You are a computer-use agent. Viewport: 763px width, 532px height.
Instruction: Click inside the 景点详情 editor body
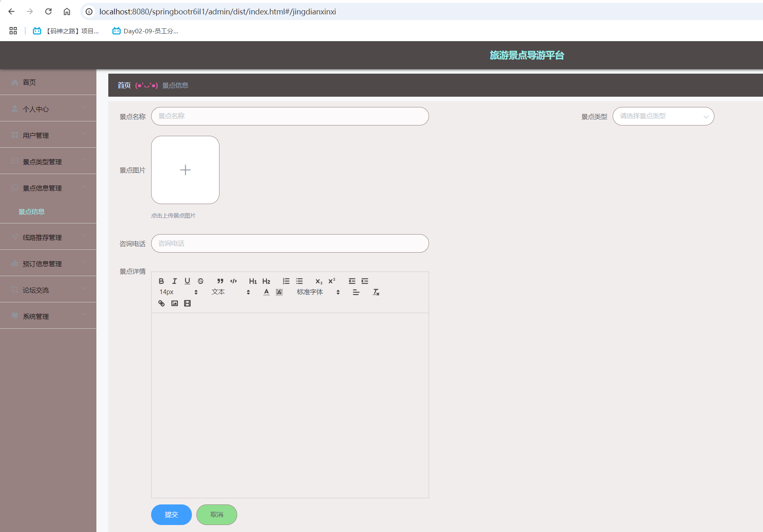click(x=290, y=405)
